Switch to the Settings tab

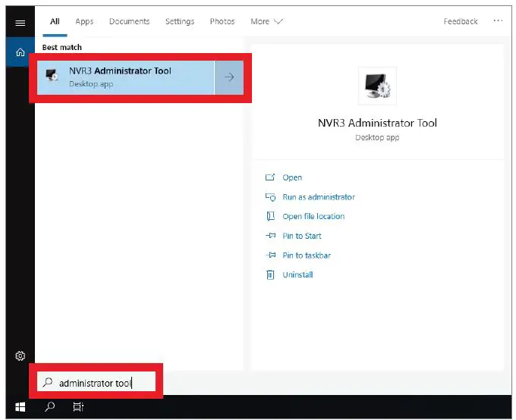pos(180,21)
